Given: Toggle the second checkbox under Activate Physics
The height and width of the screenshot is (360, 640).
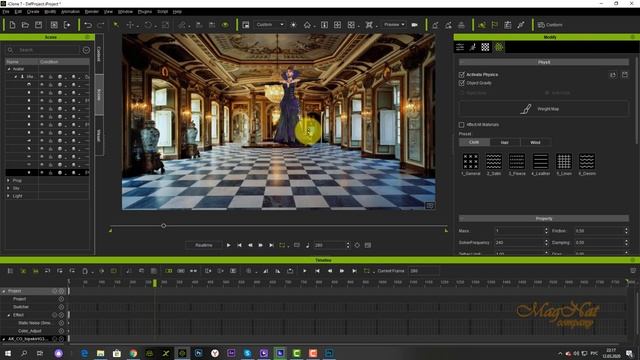Looking at the screenshot, I should (462, 83).
